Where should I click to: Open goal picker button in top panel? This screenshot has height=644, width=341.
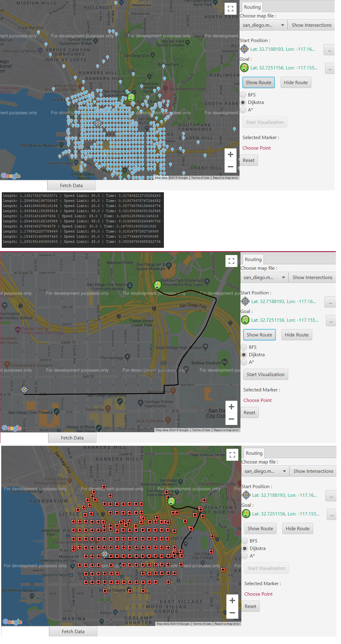[x=330, y=68]
